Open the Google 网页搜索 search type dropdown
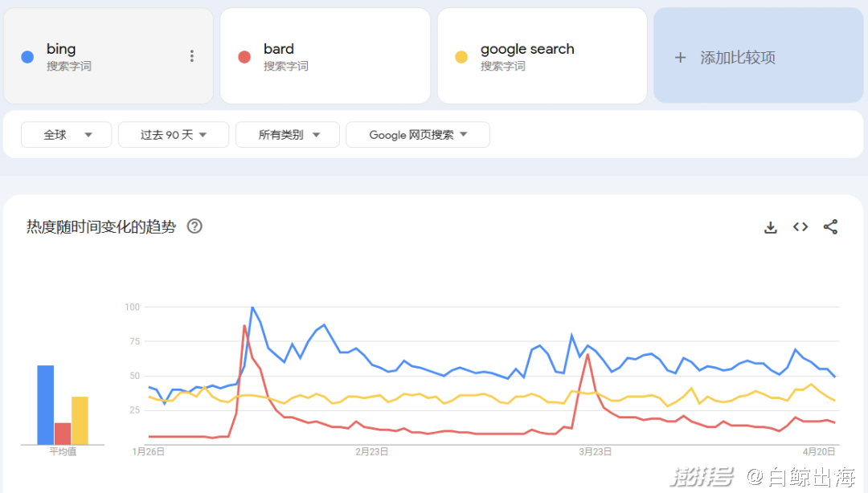 pyautogui.click(x=418, y=135)
